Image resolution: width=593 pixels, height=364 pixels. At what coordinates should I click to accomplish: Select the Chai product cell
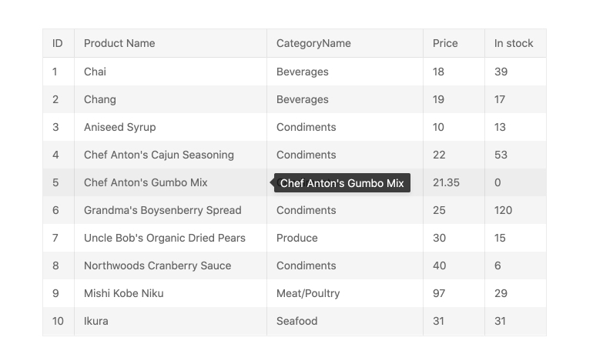click(x=95, y=72)
